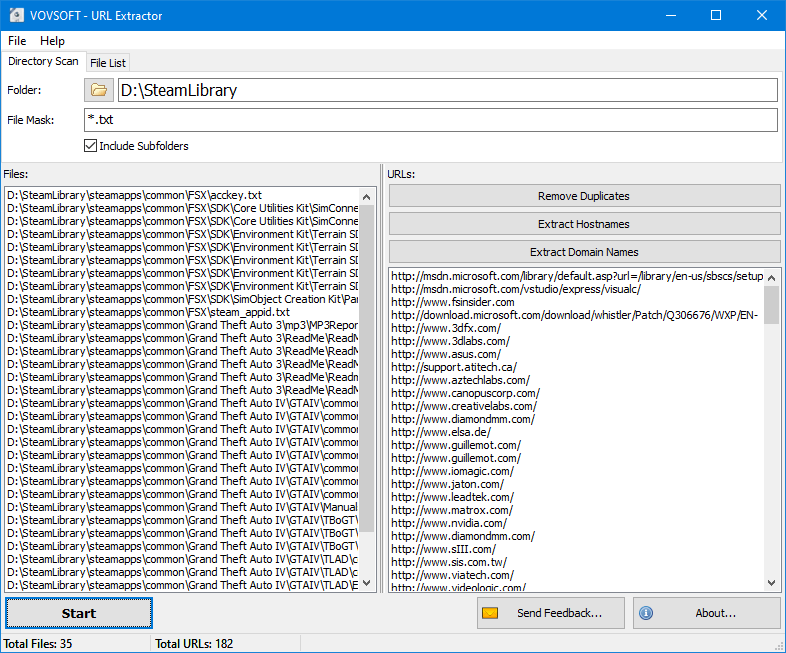Click inside the Folder path field
Viewport: 786px width, 653px height.
447,90
